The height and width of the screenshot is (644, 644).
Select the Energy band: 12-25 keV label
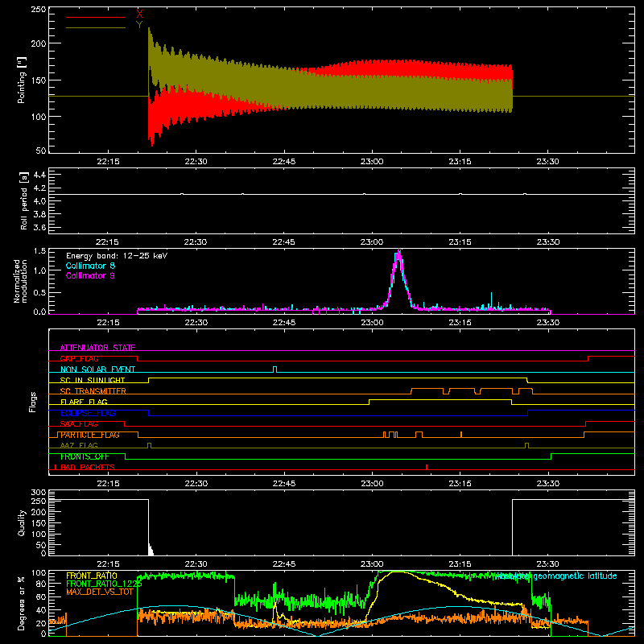[117, 256]
